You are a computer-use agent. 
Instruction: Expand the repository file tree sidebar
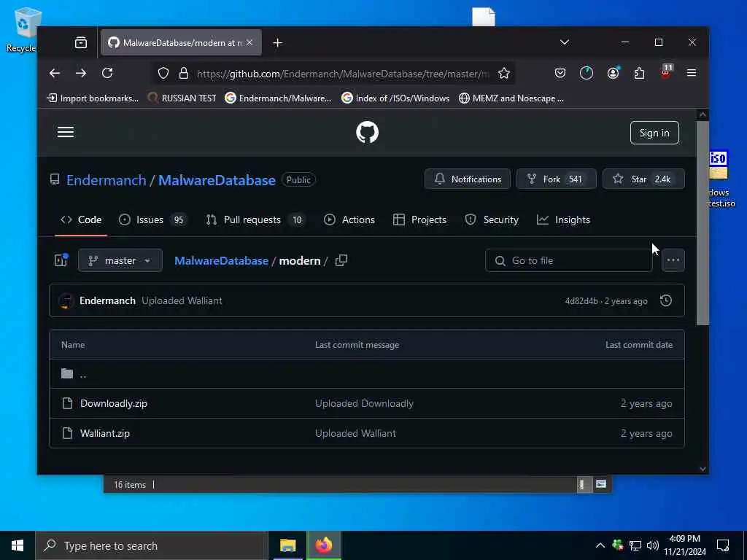click(x=61, y=260)
